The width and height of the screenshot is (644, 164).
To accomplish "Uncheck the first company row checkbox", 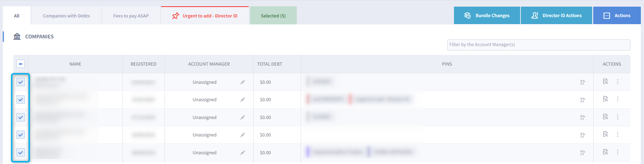I will [x=21, y=82].
